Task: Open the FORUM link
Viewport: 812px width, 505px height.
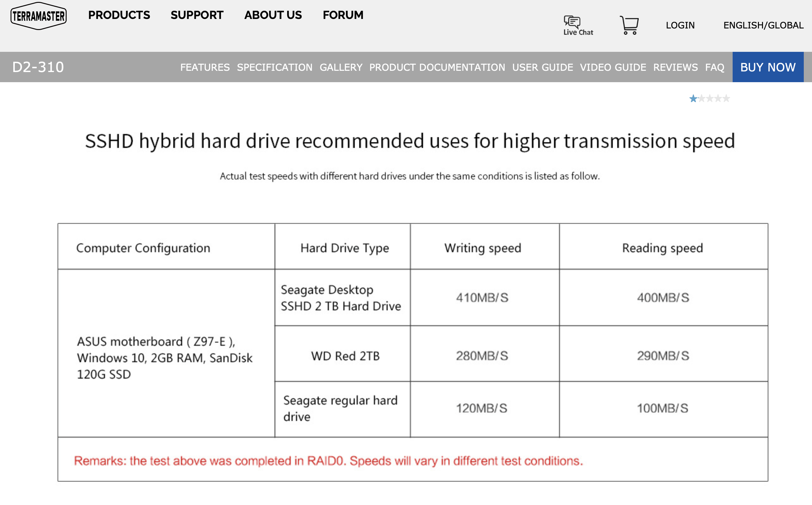Action: coord(343,15)
